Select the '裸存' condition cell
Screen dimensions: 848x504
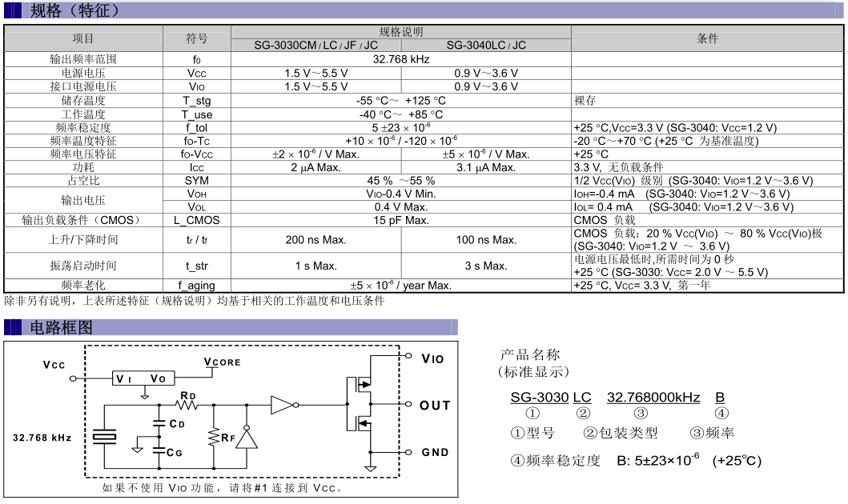coord(585,101)
